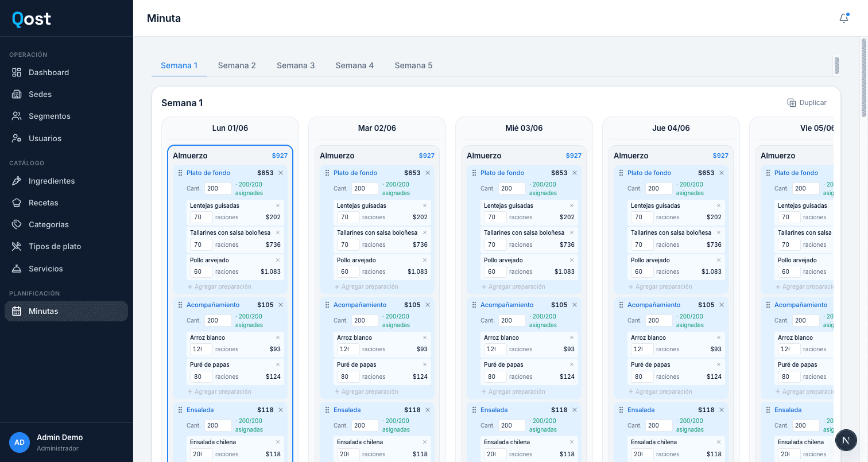868x462 pixels.
Task: Grab the drag handle of Monday's Plato de fondo
Action: 180,173
